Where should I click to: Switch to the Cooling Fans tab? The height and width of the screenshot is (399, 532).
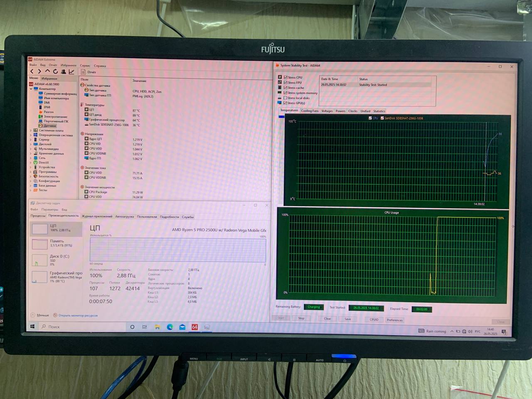[310, 111]
